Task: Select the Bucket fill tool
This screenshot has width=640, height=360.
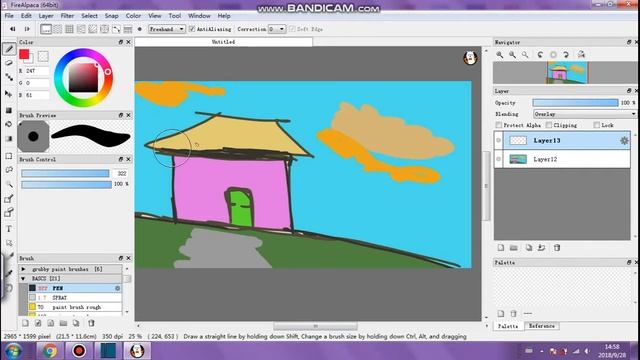Action: [x=9, y=124]
